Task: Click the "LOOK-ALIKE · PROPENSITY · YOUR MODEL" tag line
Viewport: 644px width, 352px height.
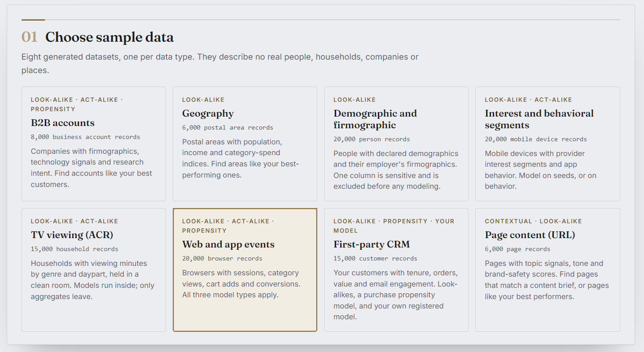Action: 394,226
